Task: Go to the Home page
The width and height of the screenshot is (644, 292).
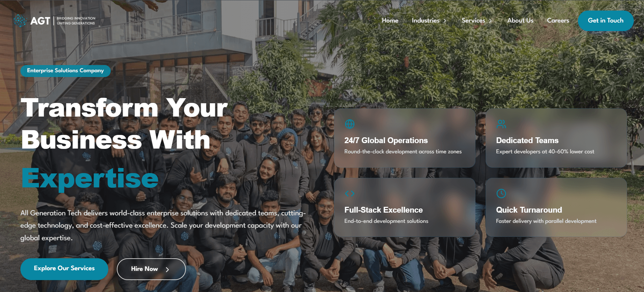Action: pos(390,20)
